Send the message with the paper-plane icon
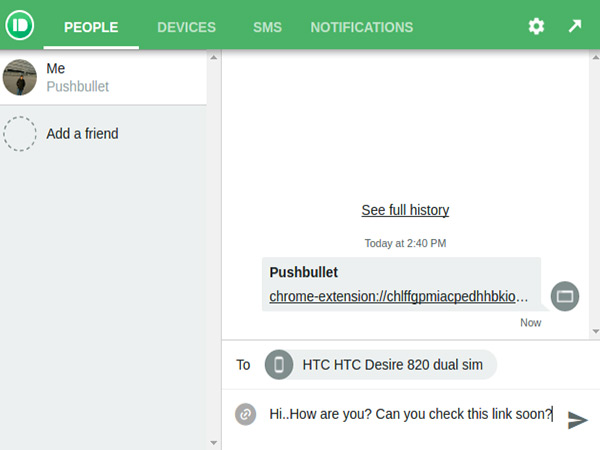600x450 pixels. (577, 420)
